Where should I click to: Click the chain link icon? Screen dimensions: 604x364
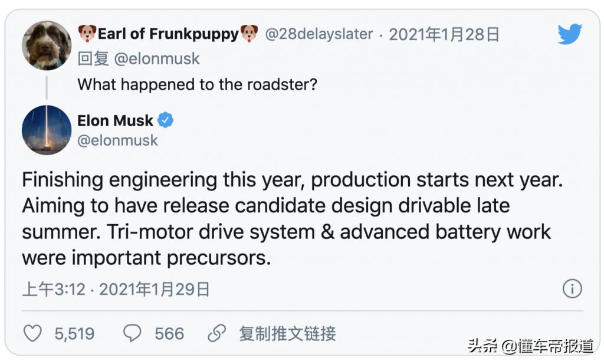pos(217,333)
